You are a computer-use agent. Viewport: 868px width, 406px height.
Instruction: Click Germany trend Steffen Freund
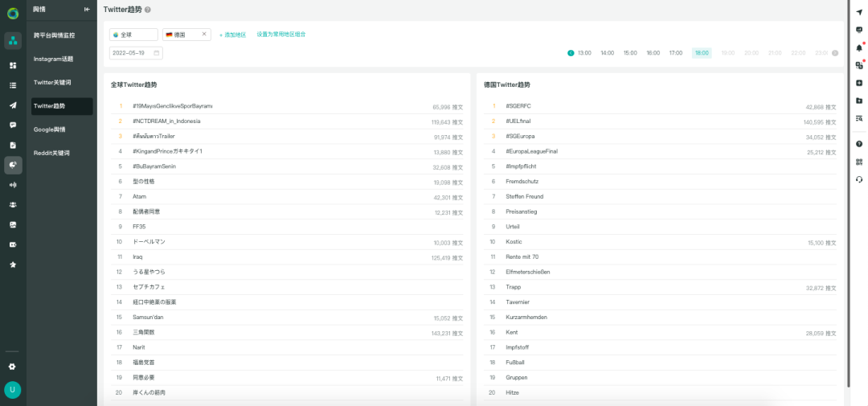(525, 197)
